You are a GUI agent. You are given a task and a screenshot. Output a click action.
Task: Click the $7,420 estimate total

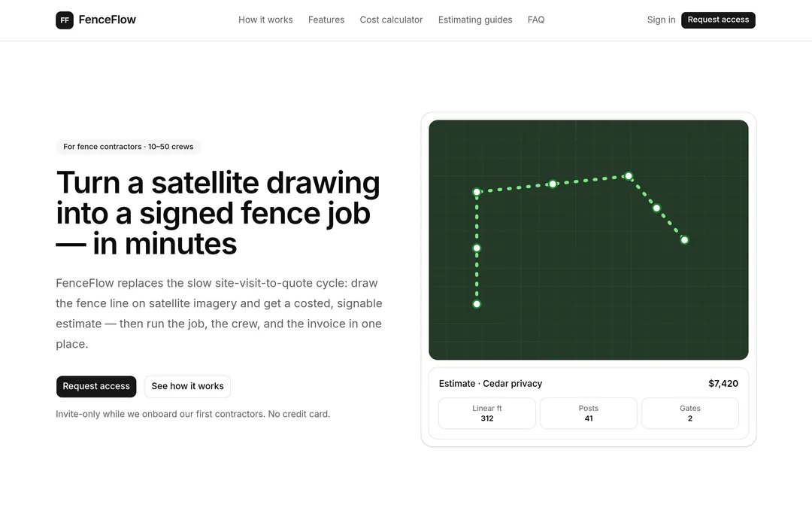point(723,384)
